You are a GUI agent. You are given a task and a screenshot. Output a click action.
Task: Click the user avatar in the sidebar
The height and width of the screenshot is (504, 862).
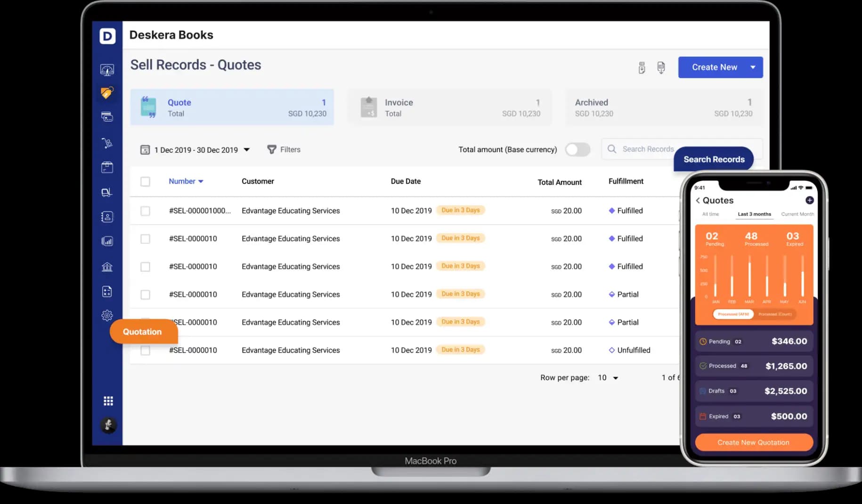[x=108, y=425]
